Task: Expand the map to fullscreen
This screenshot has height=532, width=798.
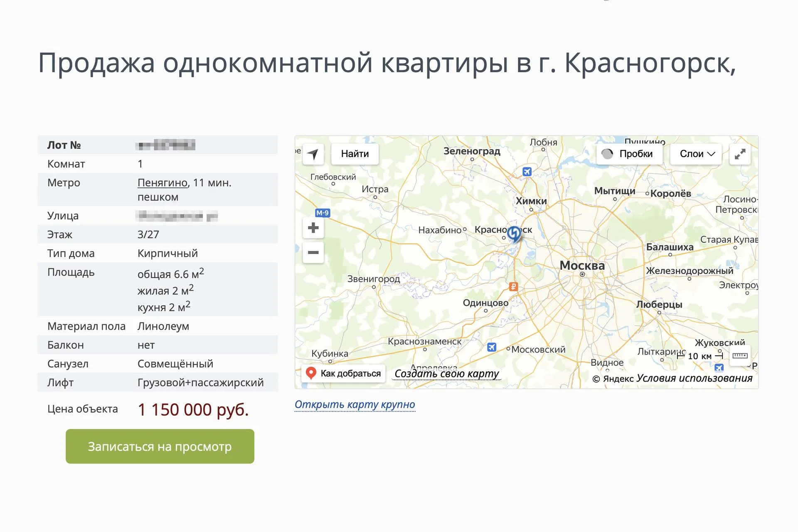Action: click(740, 154)
